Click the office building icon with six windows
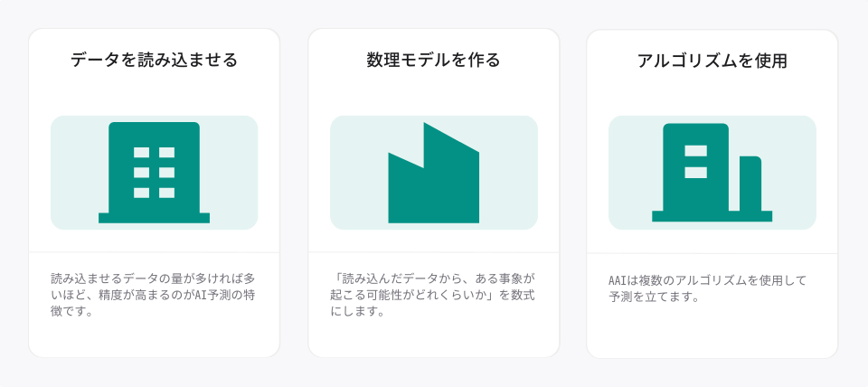Screen dimensions: 868x387 point(154,173)
